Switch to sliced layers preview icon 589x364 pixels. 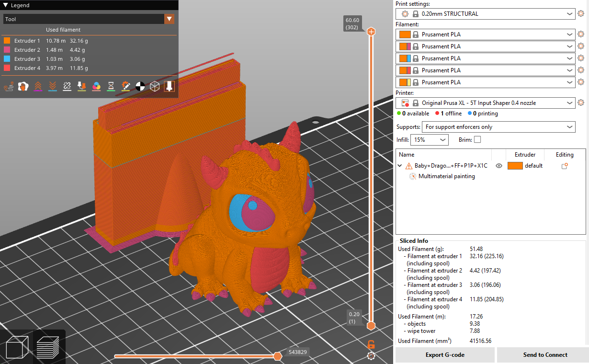pyautogui.click(x=48, y=347)
